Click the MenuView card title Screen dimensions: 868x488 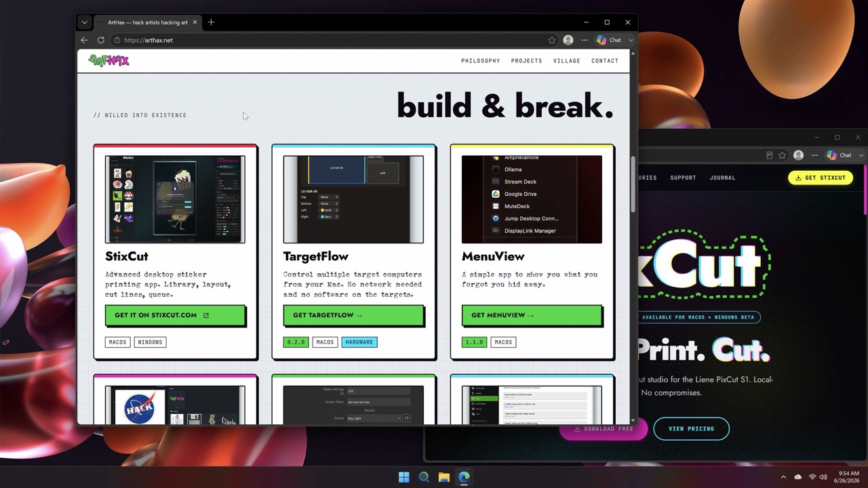(493, 256)
